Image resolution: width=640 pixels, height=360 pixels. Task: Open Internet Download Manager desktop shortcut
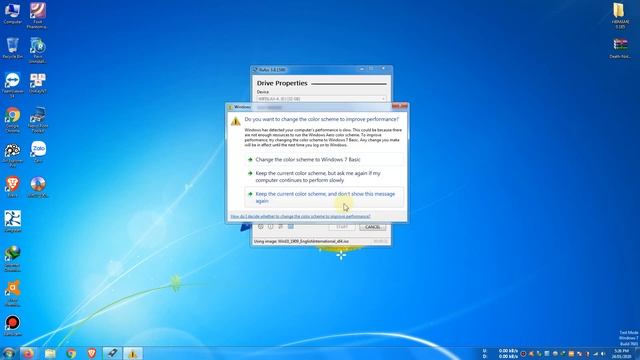[12, 259]
